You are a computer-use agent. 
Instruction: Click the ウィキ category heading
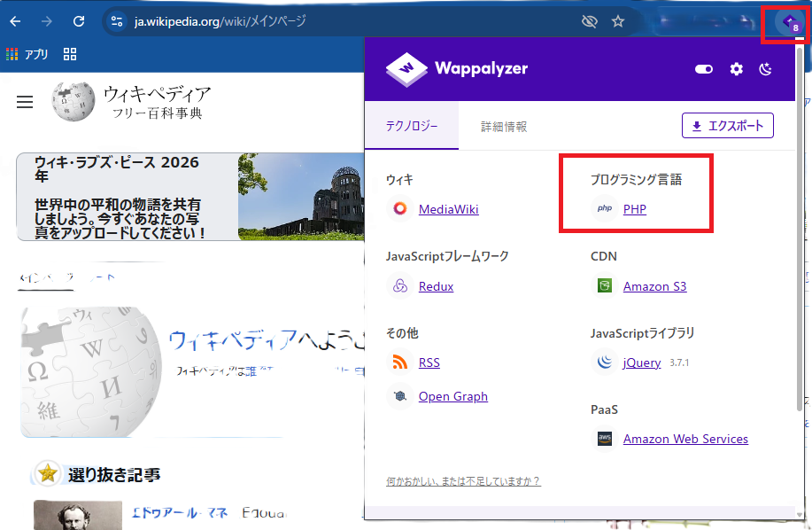pyautogui.click(x=399, y=180)
